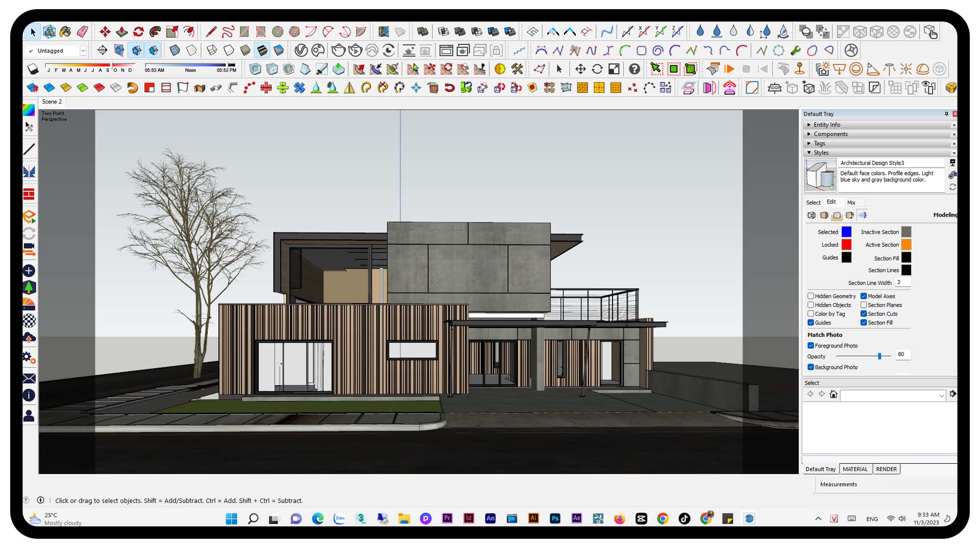Click the update style refresh icon in Styles
The image size is (980, 551).
pos(952,187)
